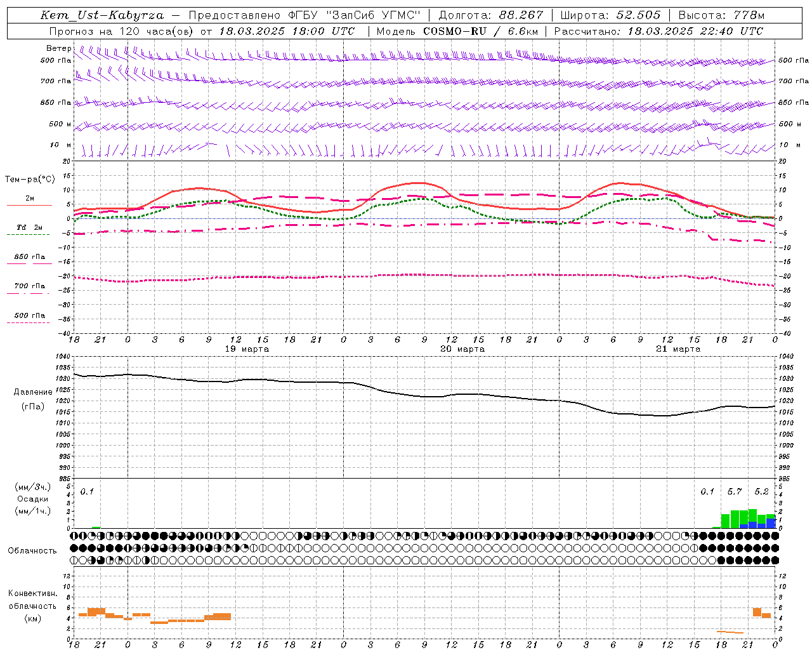
Task: Click the Осадки precipitation label
Action: [33, 499]
